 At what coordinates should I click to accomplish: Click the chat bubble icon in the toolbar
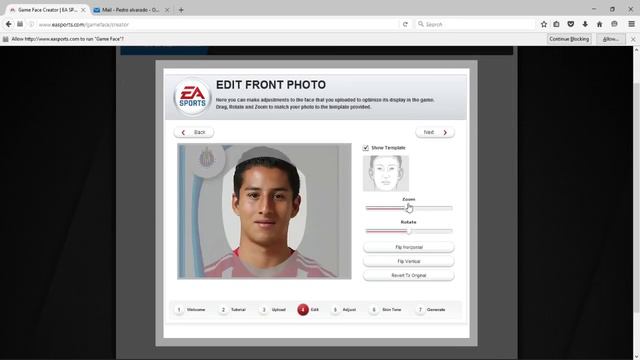614,24
